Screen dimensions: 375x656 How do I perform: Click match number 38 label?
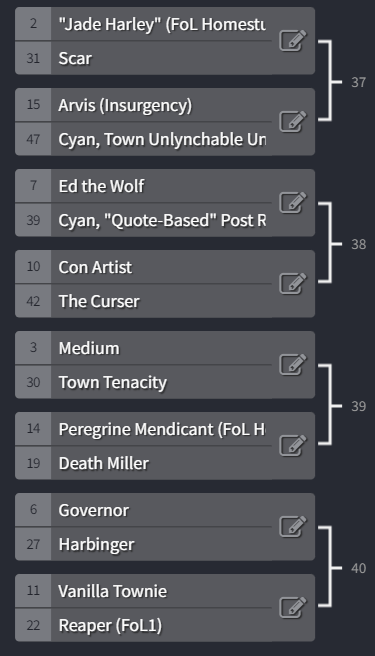pos(358,244)
